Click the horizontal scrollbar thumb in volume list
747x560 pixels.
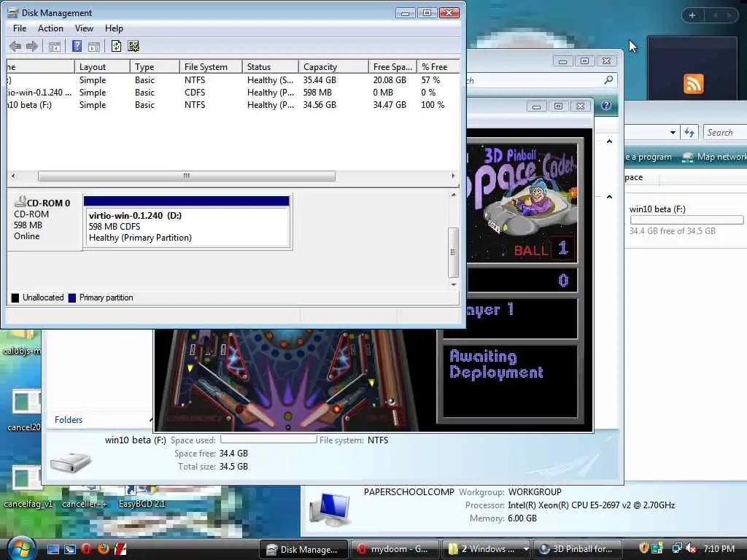point(186,176)
